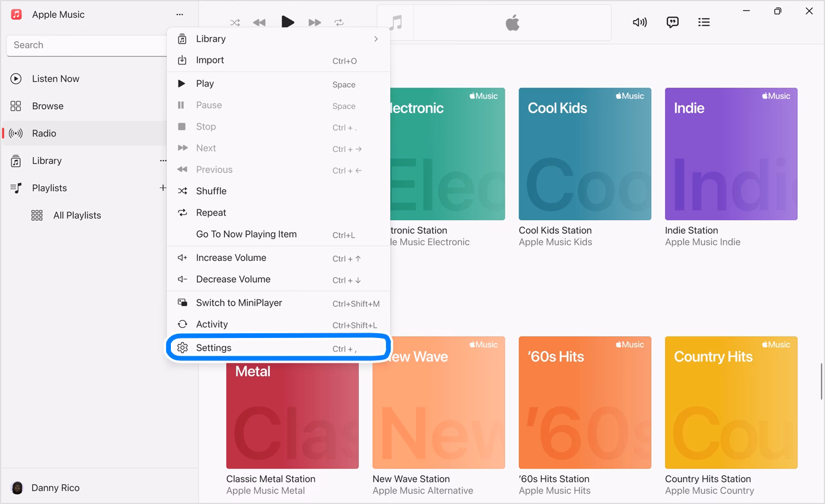Skip to the next track
This screenshot has height=504, width=825.
315,22
